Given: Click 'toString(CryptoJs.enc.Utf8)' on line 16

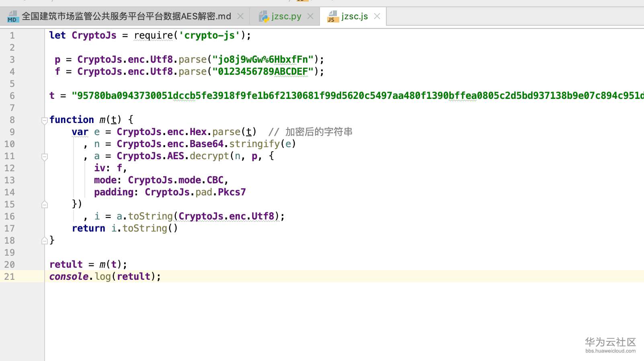Looking at the screenshot, I should [x=204, y=216].
